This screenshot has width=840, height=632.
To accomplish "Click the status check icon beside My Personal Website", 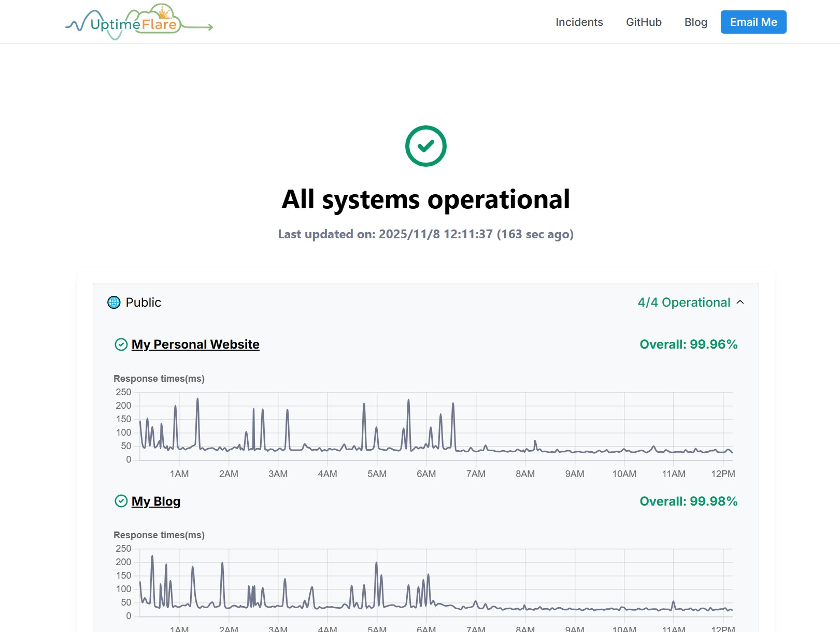I will click(x=121, y=344).
